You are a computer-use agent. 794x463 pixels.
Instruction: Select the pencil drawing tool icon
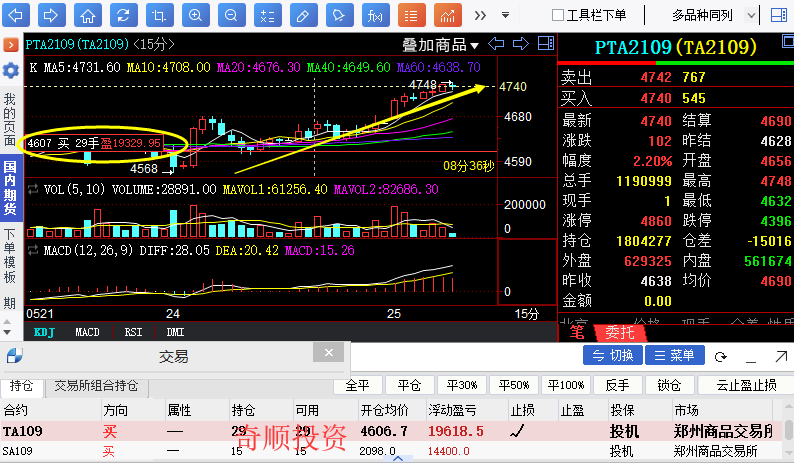pyautogui.click(x=303, y=15)
